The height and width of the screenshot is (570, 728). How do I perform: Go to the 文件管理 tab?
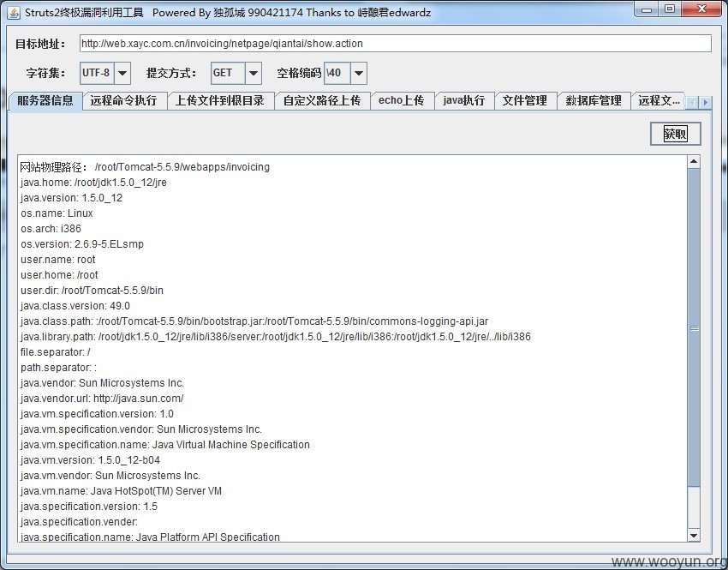[525, 101]
